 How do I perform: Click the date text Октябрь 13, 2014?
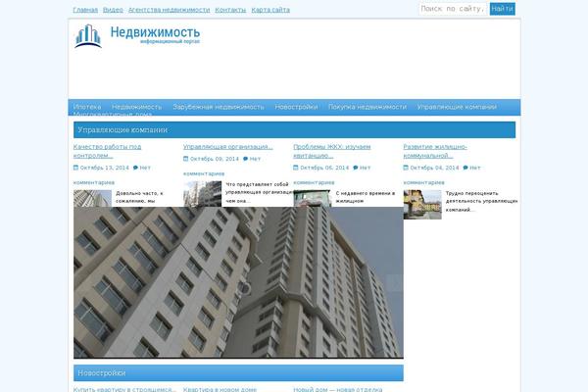[105, 168]
